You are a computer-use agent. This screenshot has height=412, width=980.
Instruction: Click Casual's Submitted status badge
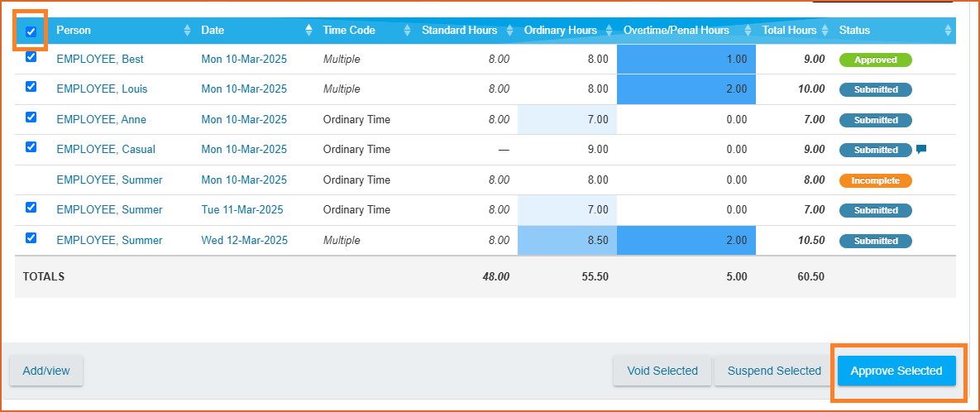[x=875, y=150]
